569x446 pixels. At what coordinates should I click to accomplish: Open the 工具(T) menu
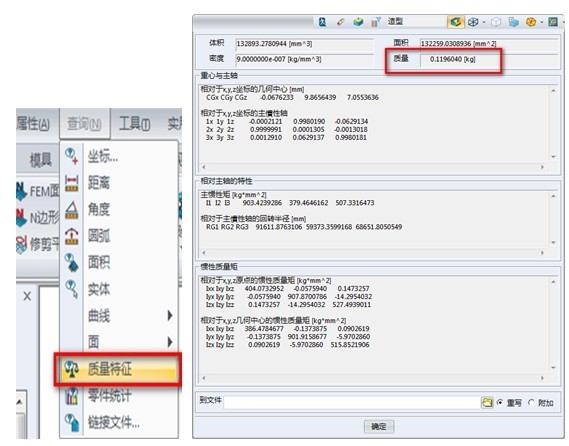pyautogui.click(x=134, y=124)
